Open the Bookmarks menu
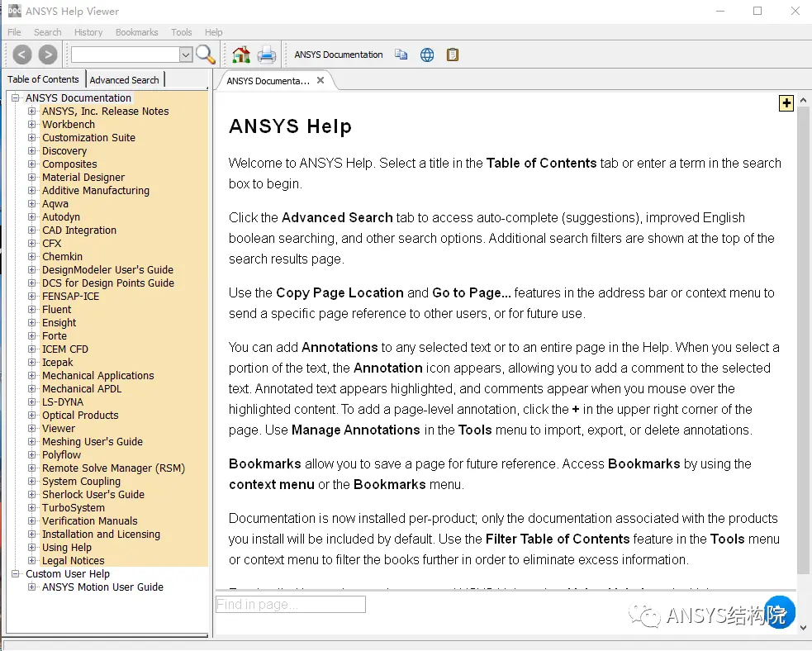The image size is (812, 651). [137, 32]
